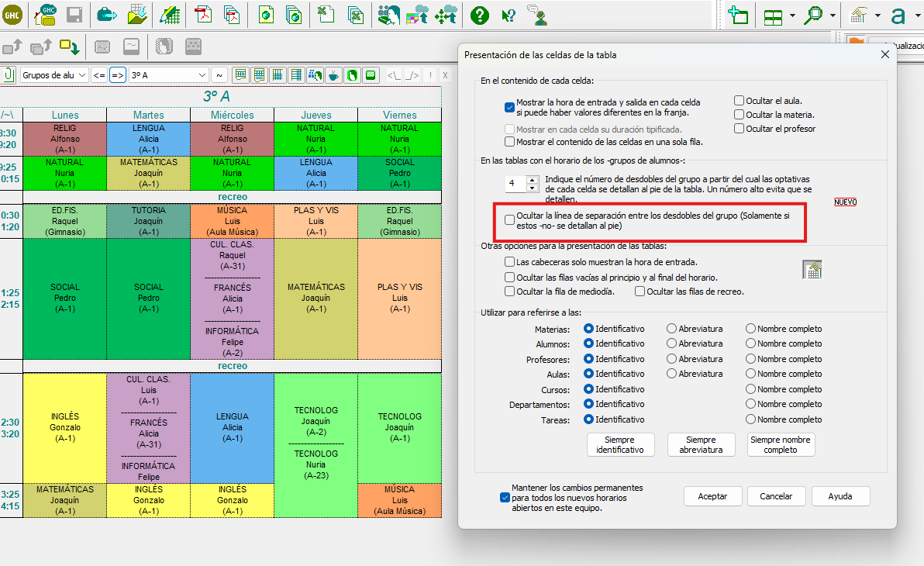
Task: Check 'Mostrar el contenido de las celdas en una sola fila'
Action: 510,141
